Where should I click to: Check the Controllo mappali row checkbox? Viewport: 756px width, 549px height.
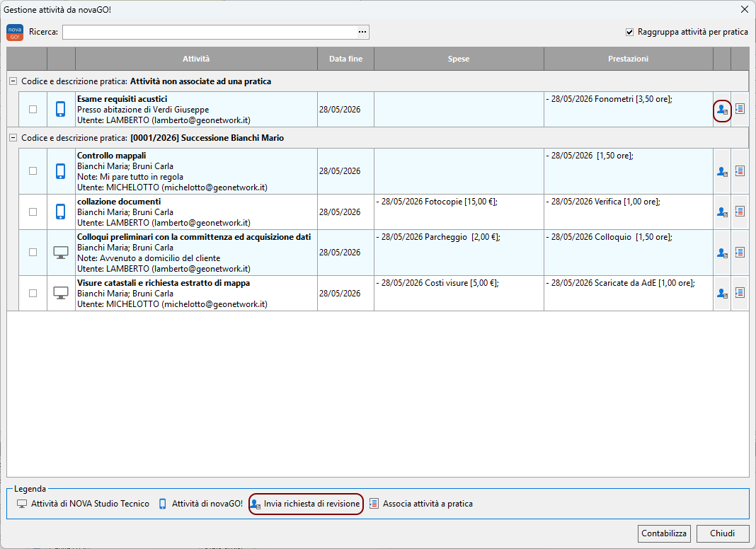coord(33,171)
